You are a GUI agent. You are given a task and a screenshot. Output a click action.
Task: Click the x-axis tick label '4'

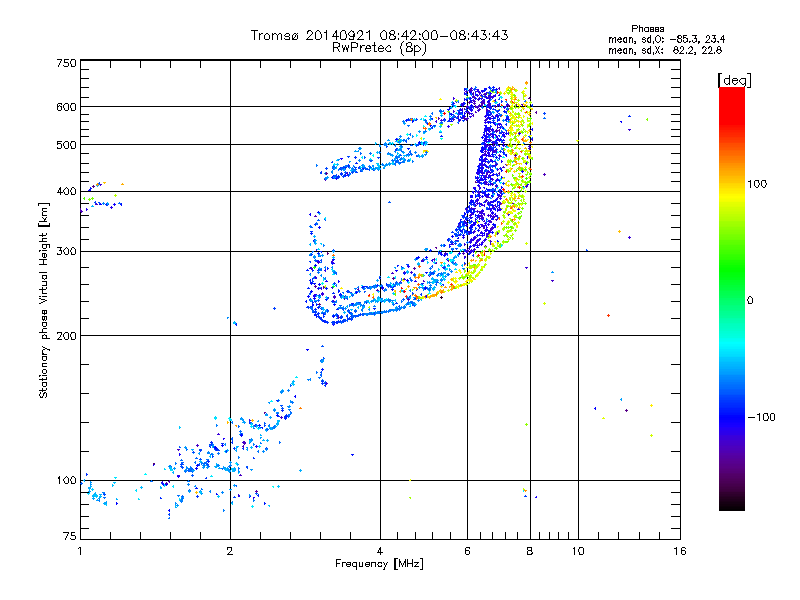(x=380, y=551)
